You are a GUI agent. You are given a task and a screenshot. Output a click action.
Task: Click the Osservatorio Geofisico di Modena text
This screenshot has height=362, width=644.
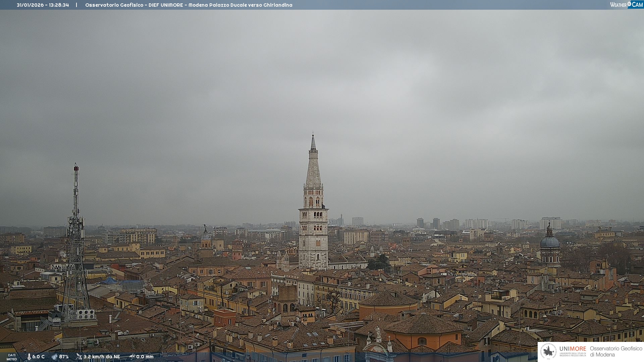tap(616, 351)
